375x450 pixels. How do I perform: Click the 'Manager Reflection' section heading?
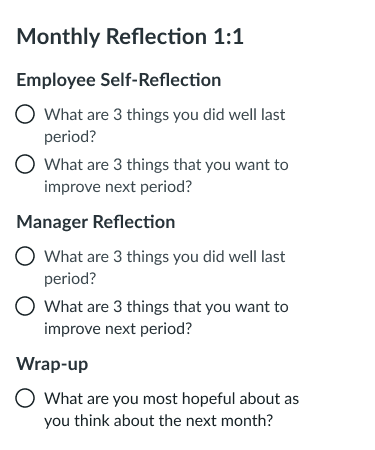(x=96, y=222)
